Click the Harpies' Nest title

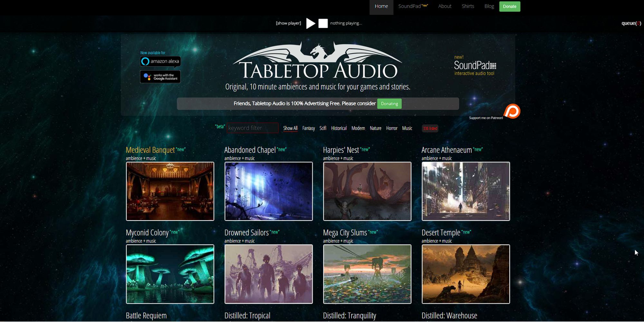pos(341,150)
